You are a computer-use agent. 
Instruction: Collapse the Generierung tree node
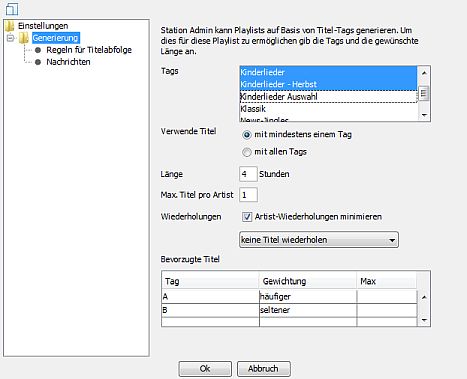click(10, 38)
